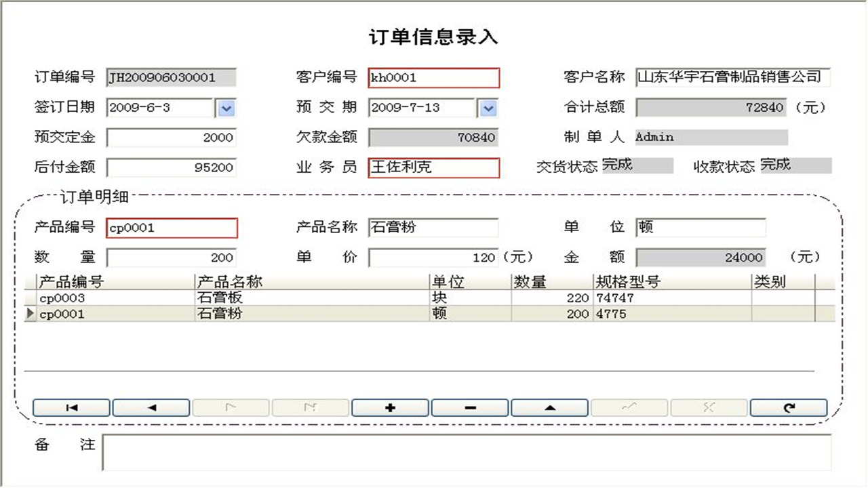Click the 产品编号 input field
Screen dimensions: 868x488
(x=172, y=228)
